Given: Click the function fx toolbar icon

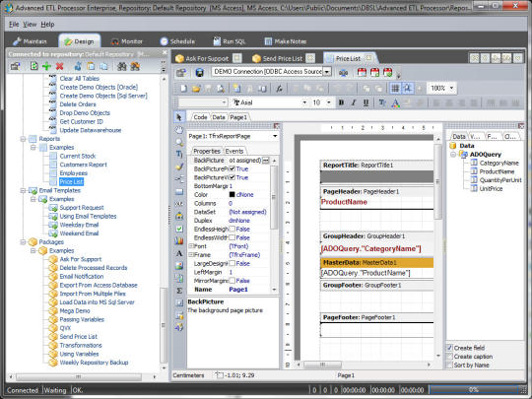Looking at the screenshot, I should (x=279, y=89).
